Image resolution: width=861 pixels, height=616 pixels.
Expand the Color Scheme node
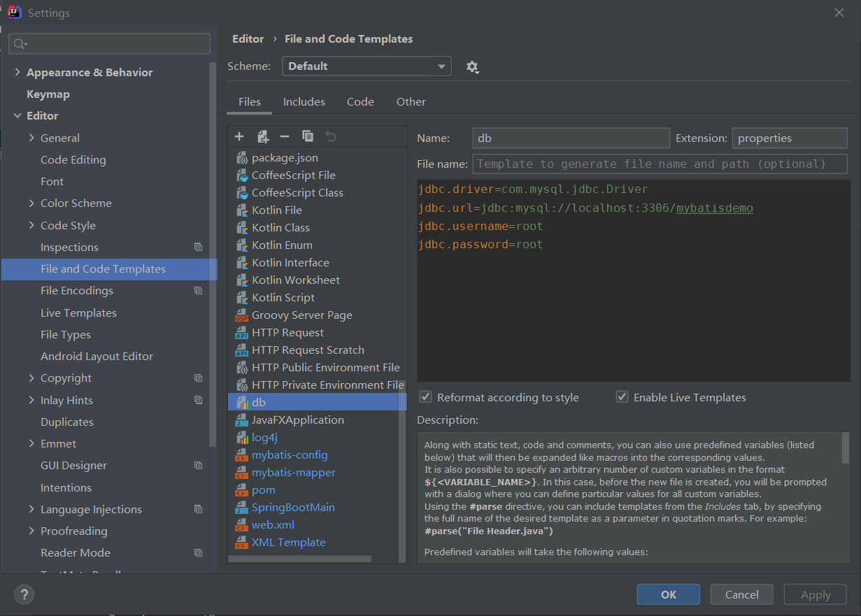click(31, 203)
